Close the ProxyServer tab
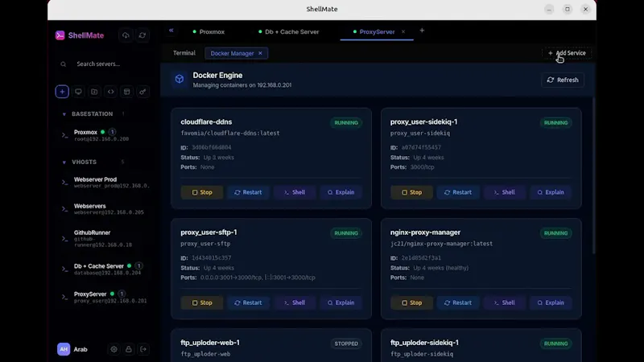This screenshot has height=362, width=644. click(403, 31)
